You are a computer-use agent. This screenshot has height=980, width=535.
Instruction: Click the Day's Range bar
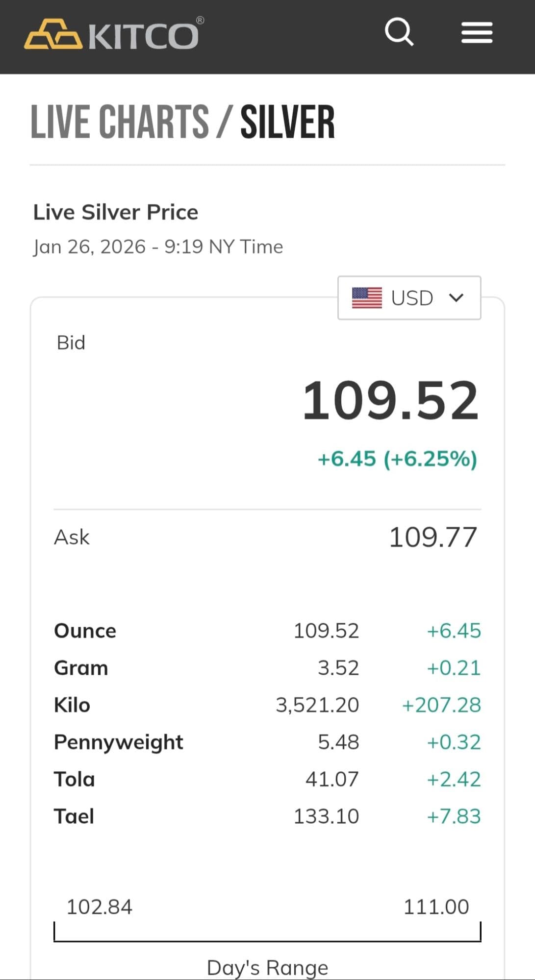(x=267, y=940)
